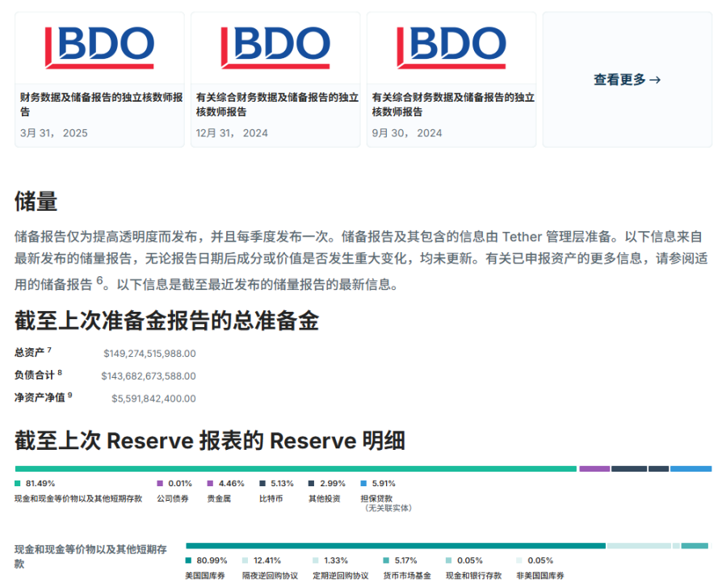Click the teal 80.99% US Treasury bar segment
722x588 pixels.
point(396,546)
